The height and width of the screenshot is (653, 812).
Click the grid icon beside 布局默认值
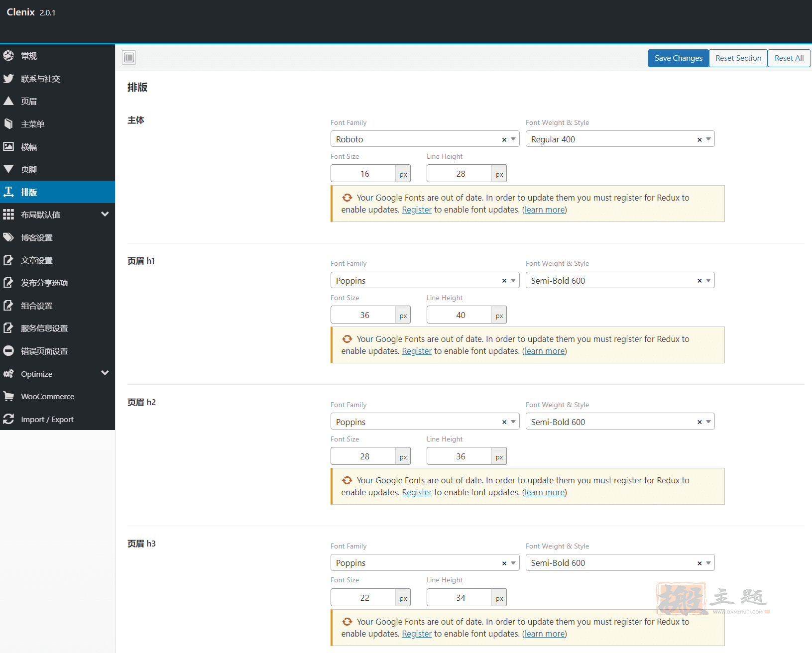pos(8,215)
